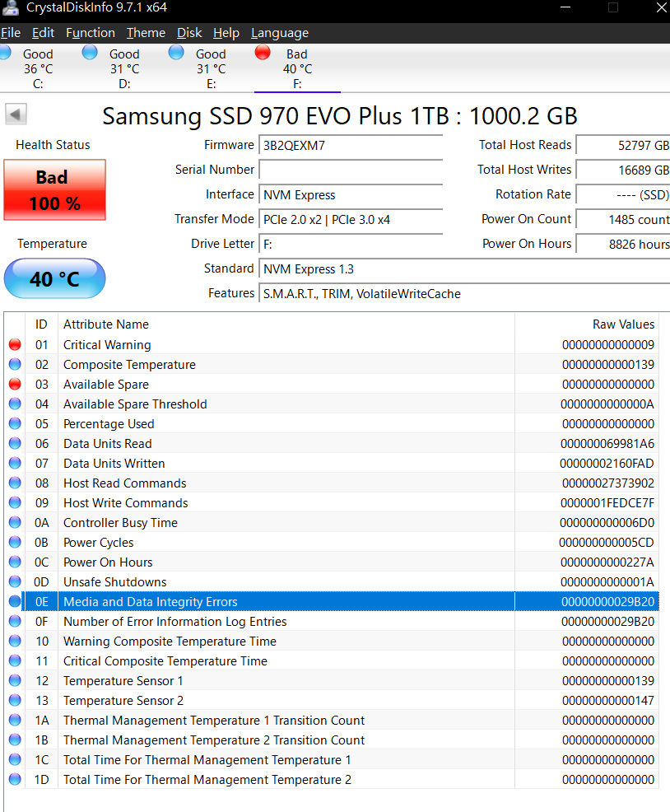Click the CrystalDiskInfo app icon in title bar
Viewport: 670px width, 812px height.
click(11, 7)
